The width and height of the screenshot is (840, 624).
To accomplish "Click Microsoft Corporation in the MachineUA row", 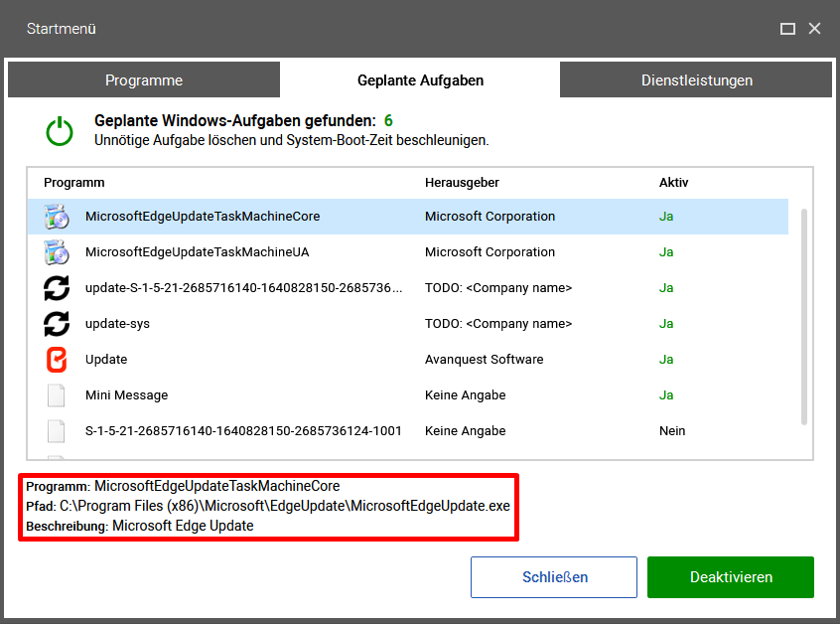I will [x=490, y=252].
